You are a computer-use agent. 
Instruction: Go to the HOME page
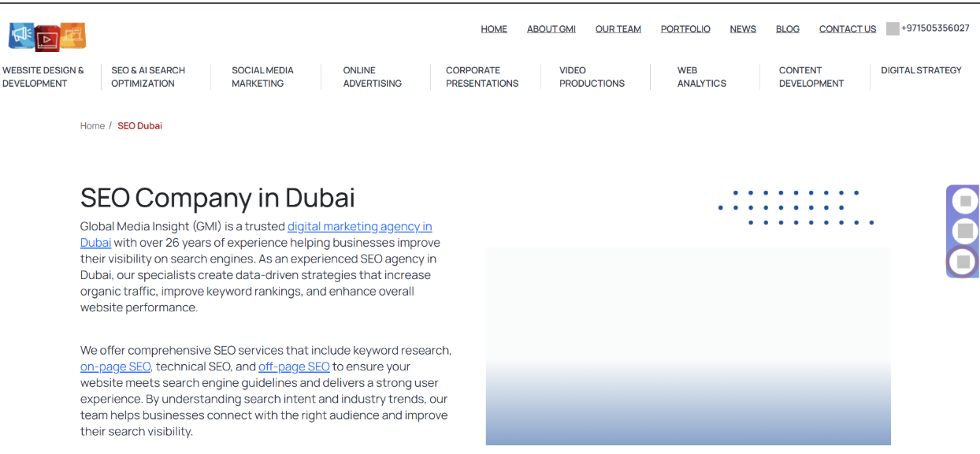click(494, 29)
